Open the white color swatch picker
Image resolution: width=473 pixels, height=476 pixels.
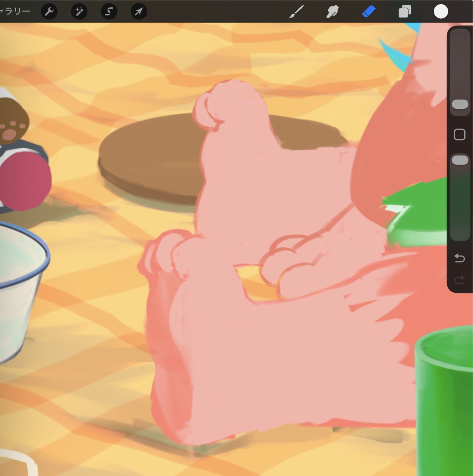[x=440, y=12]
